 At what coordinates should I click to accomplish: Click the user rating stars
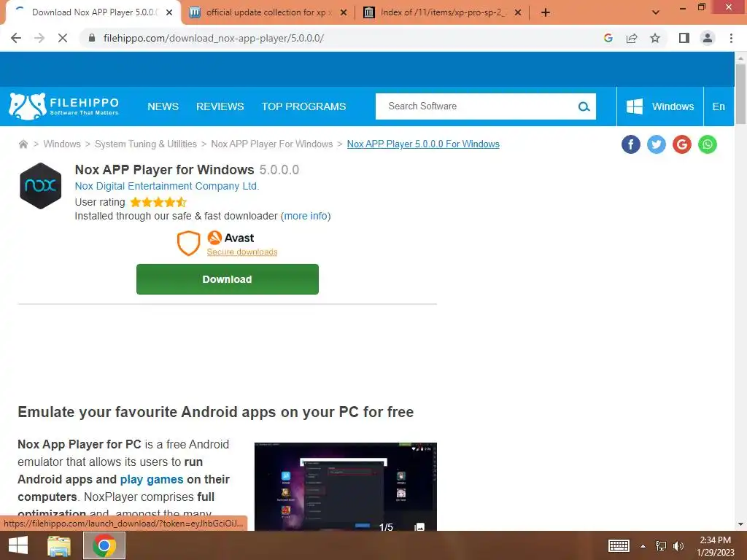tap(158, 203)
